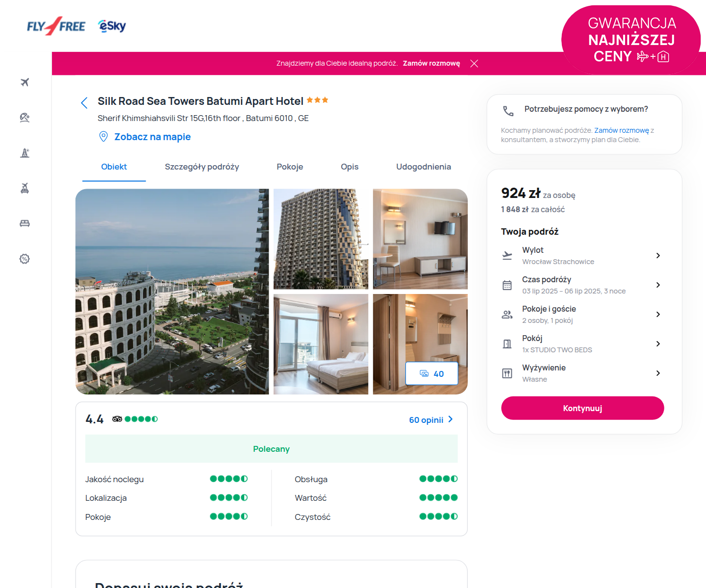Dismiss the pink banner with X icon
The image size is (706, 588).
[x=474, y=64]
